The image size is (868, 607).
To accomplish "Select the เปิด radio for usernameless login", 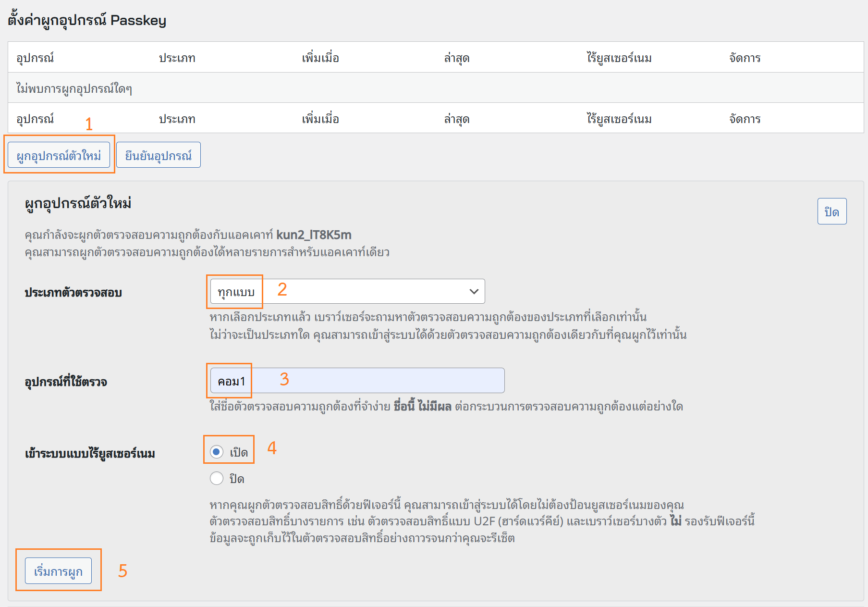I will click(217, 452).
